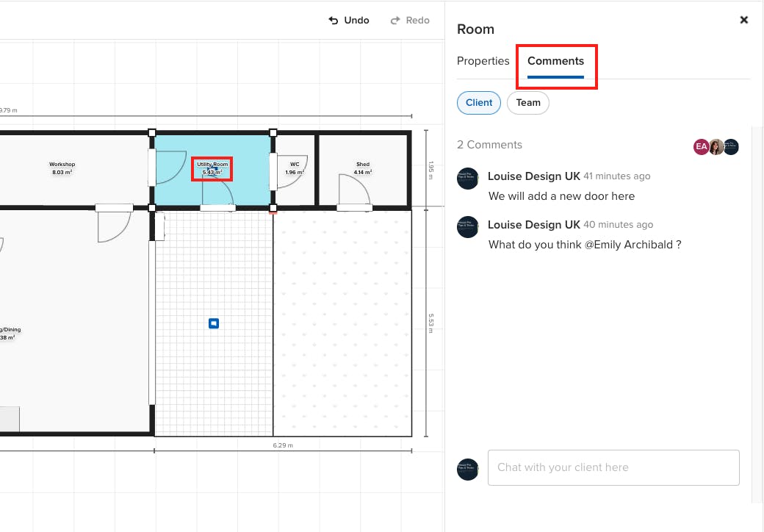
Task: Click the '40 minutes ago' timestamp
Action: [619, 225]
